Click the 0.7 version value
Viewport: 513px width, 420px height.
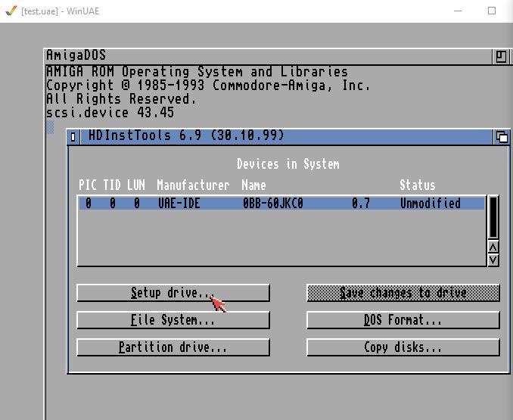361,204
